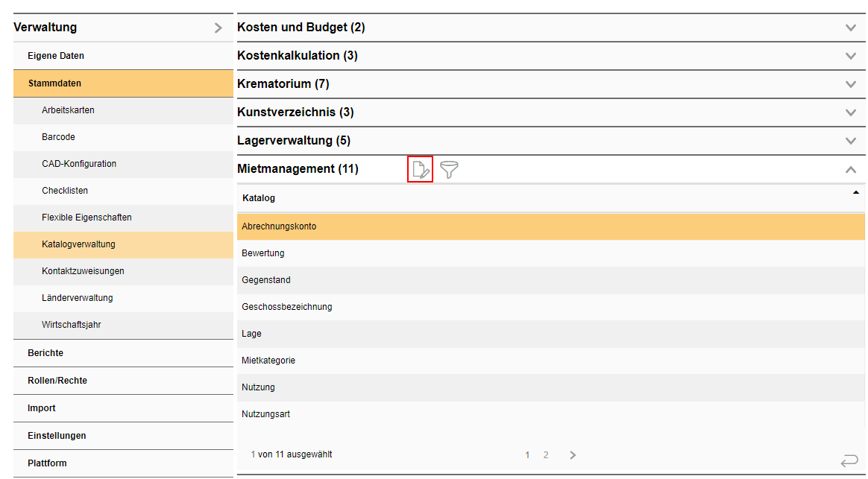Open the Berichte menu item
Viewport: 868px width, 479px height.
[x=45, y=353]
